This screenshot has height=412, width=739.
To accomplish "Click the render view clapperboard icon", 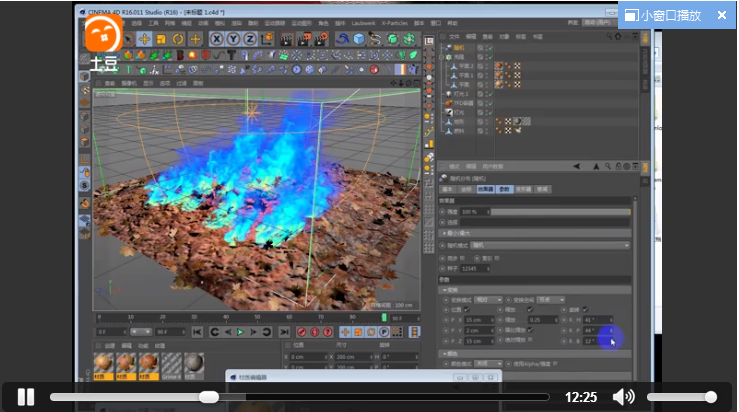I will tap(287, 39).
